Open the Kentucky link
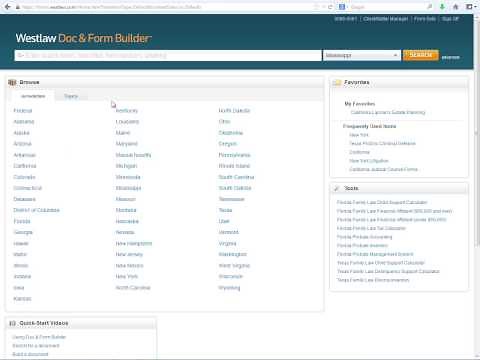Viewport: 480px width, 360px height. point(127,111)
